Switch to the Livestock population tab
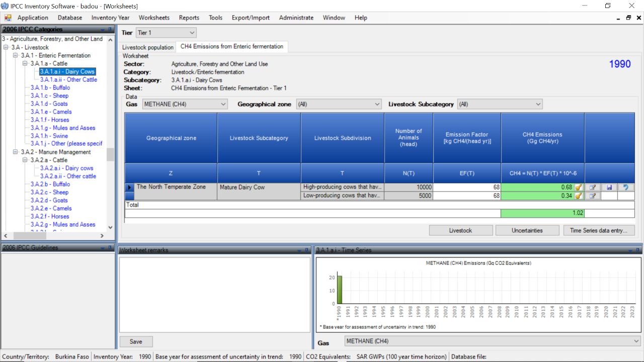Screen dimensions: 644x362 (x=148, y=47)
